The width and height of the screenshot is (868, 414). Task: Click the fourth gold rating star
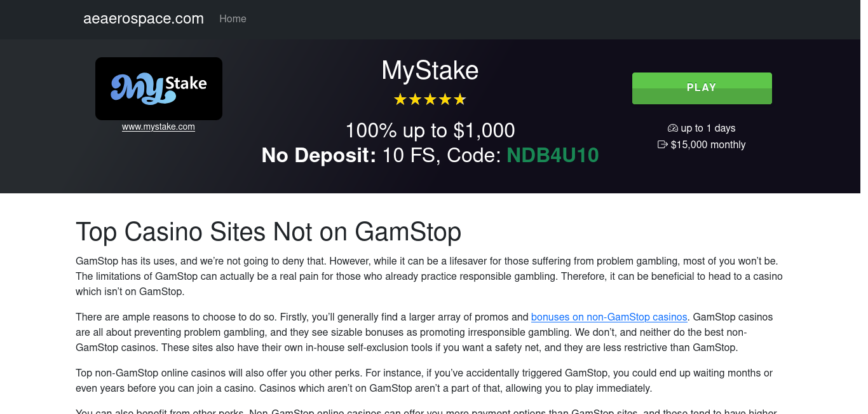[445, 99]
